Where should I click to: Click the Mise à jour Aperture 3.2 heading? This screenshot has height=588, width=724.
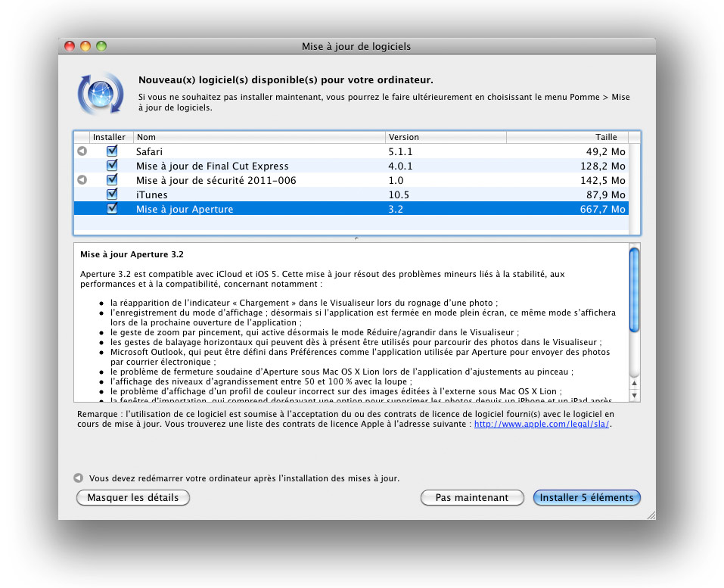[x=132, y=254]
